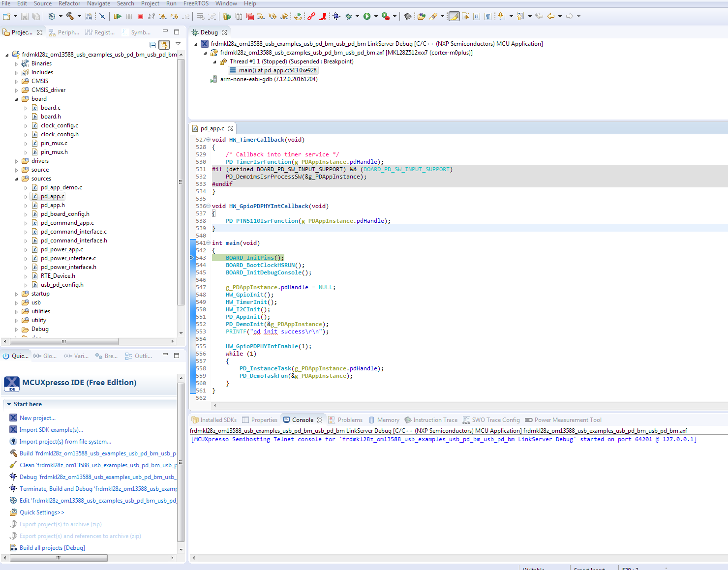Click the blue Debug bug icon in toolbar

coord(336,16)
